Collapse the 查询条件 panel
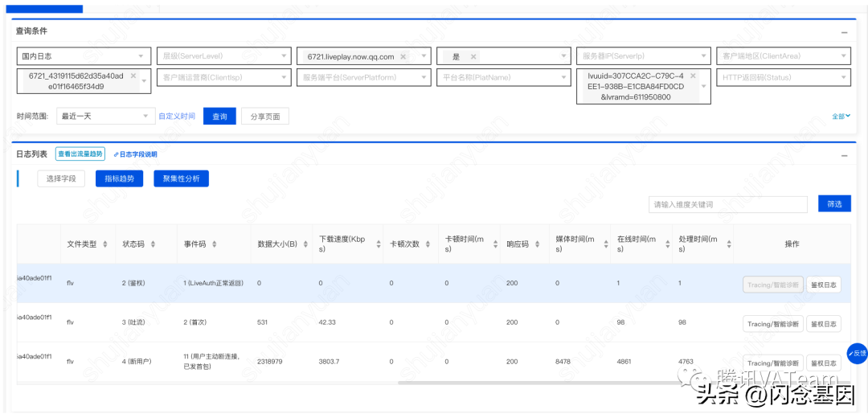 [x=844, y=32]
